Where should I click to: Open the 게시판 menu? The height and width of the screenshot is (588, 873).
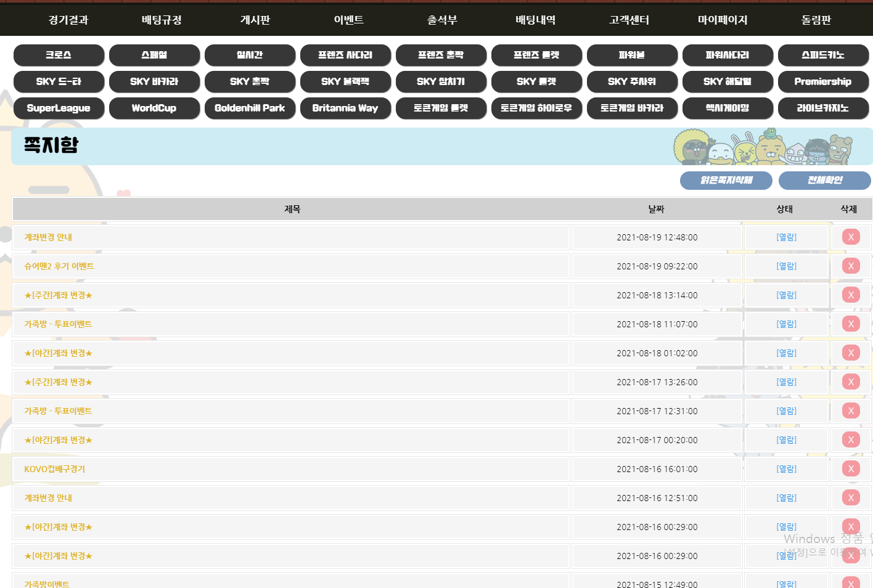click(x=255, y=20)
